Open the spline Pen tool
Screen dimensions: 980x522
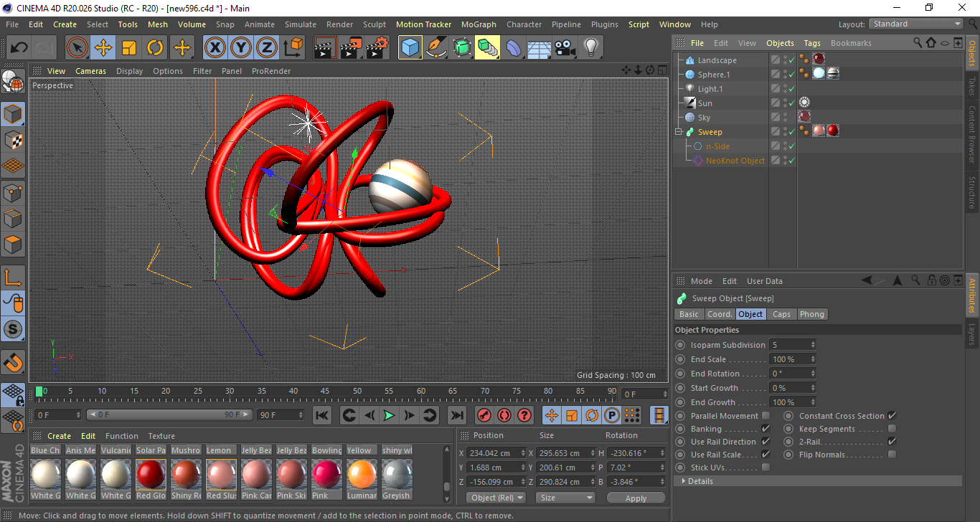436,48
